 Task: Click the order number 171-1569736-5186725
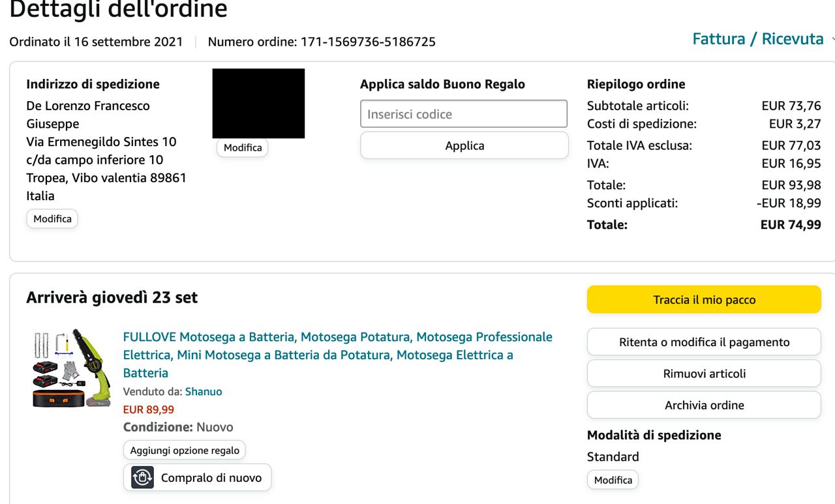pos(367,42)
